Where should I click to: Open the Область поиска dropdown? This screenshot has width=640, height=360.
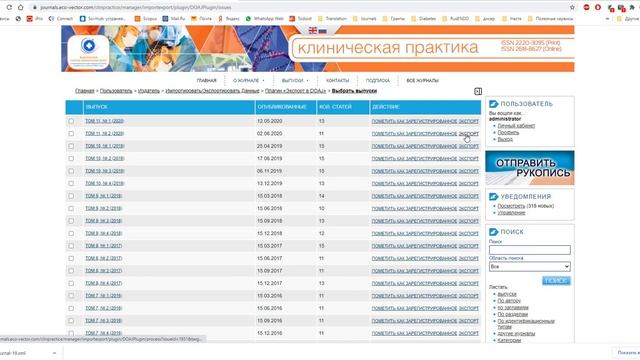coord(529,267)
